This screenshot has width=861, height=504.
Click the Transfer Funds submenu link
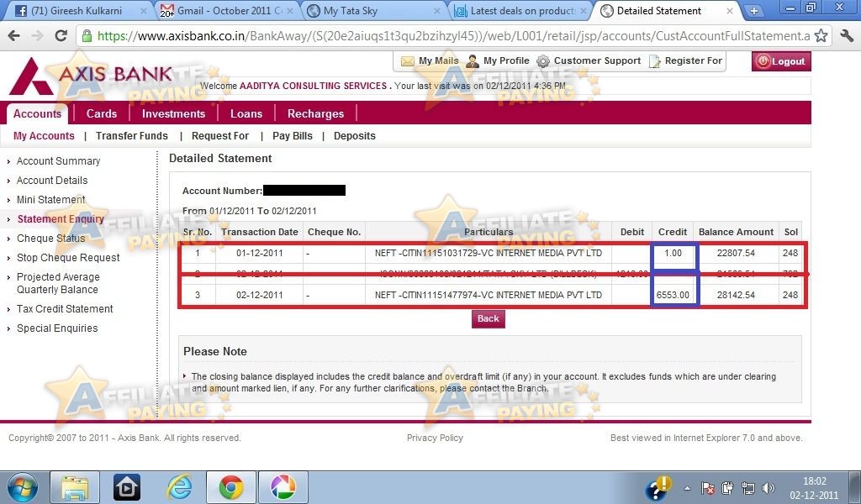click(132, 136)
